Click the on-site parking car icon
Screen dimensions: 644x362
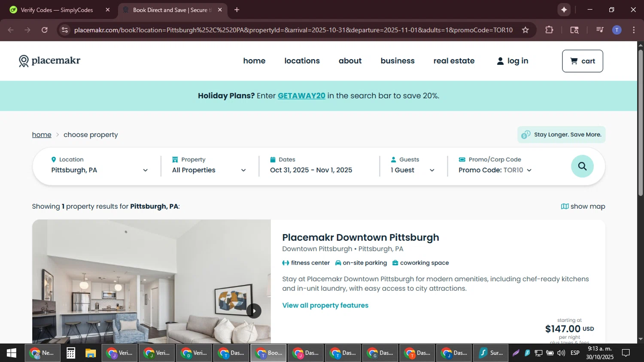click(338, 263)
